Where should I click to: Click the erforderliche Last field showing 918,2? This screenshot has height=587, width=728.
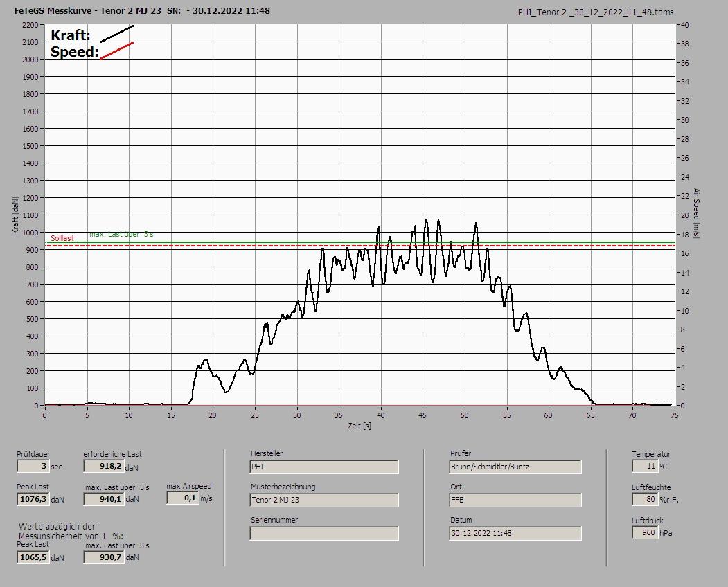pos(103,467)
